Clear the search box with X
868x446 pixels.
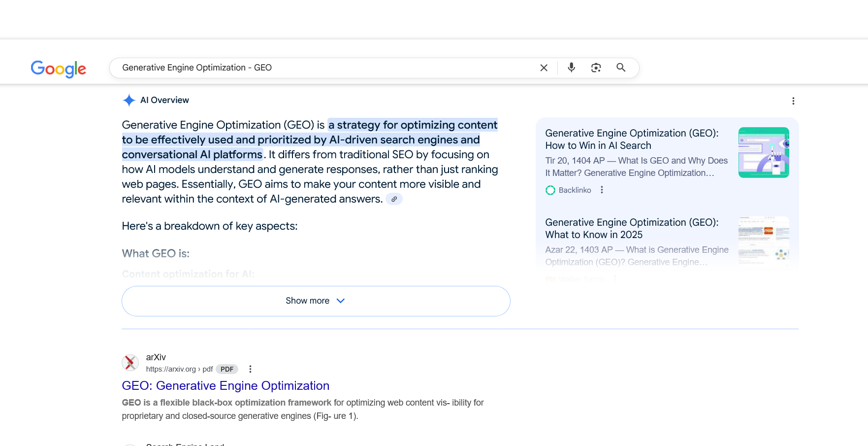(544, 68)
